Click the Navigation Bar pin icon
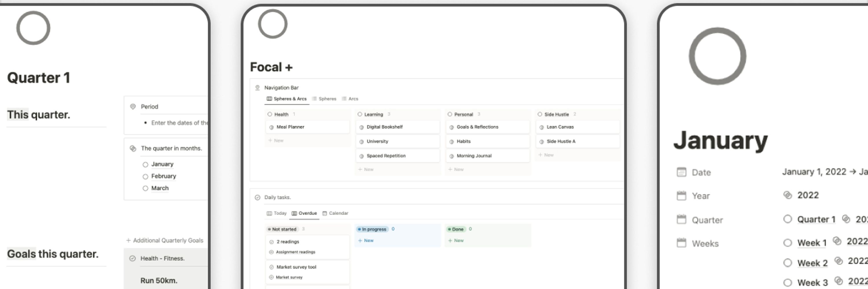This screenshot has width=868, height=289. click(258, 88)
